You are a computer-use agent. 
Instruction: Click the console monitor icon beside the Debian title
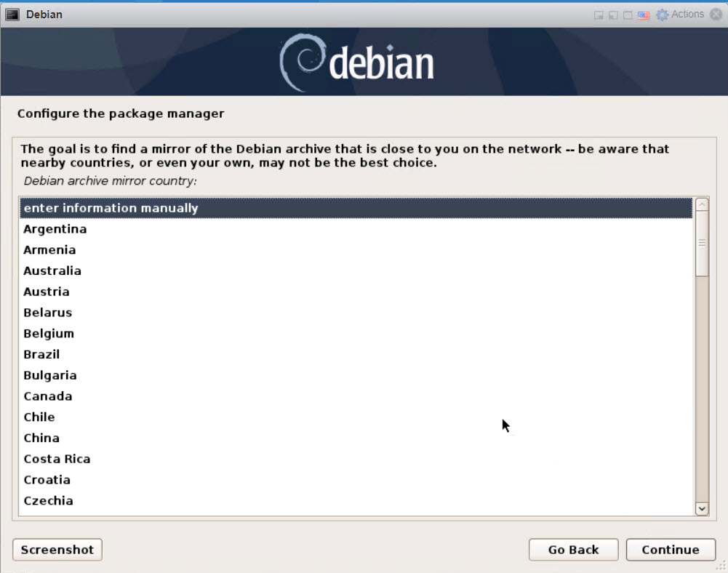12,15
